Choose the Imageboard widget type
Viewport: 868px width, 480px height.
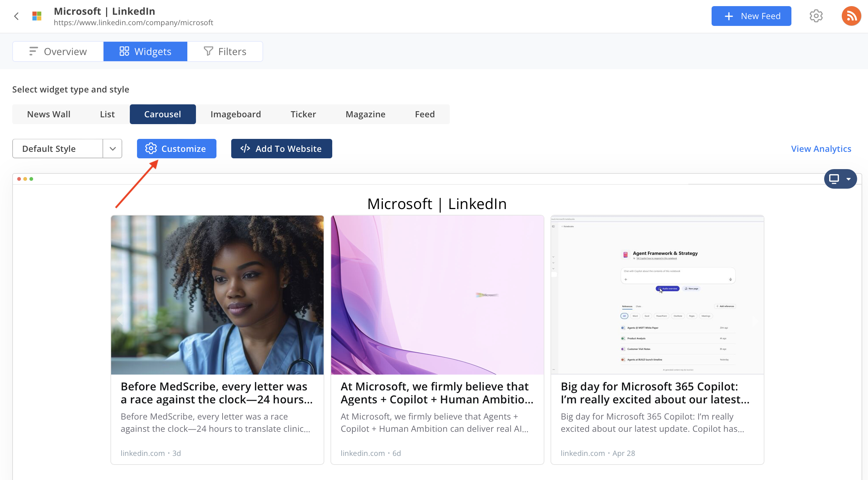pos(236,114)
